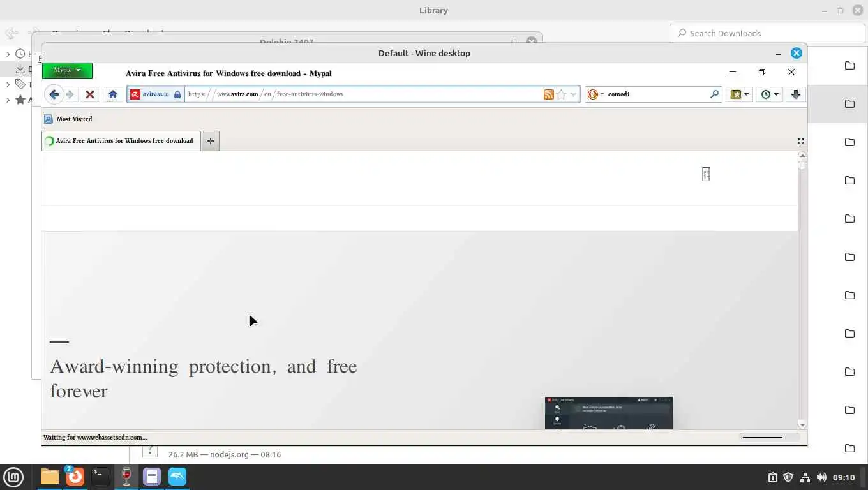Click the padlock icon beside avira.com
The height and width of the screenshot is (490, 868).
pos(177,94)
